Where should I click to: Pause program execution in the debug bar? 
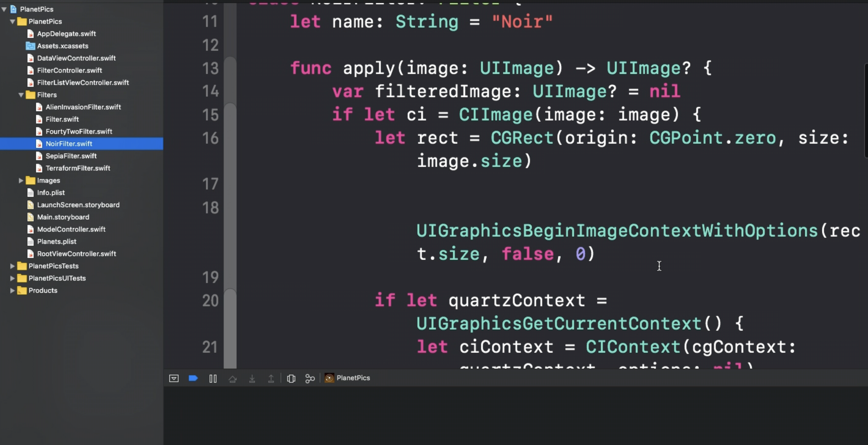click(213, 378)
